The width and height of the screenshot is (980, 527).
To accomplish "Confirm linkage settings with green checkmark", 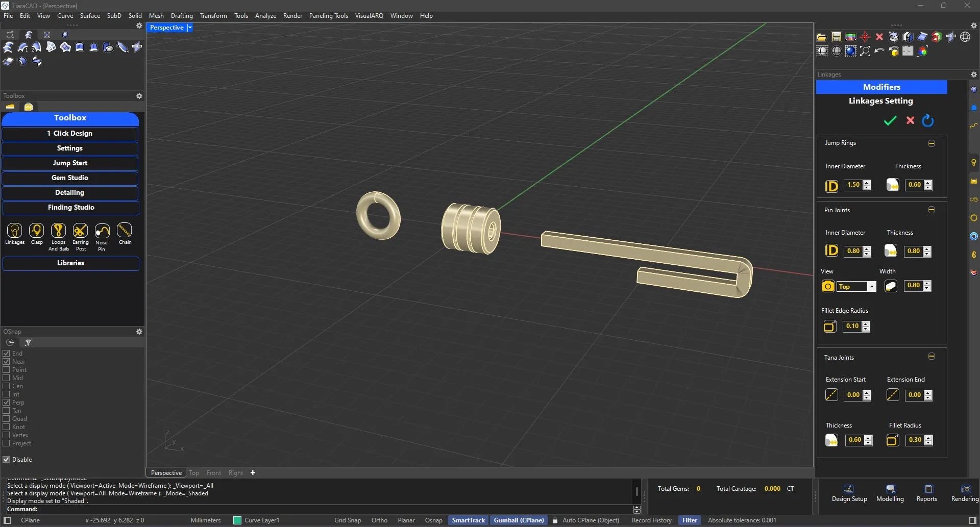I will (x=890, y=121).
